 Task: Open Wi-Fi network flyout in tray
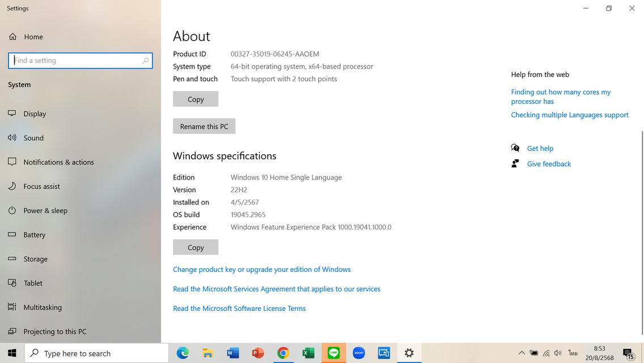coord(546,353)
